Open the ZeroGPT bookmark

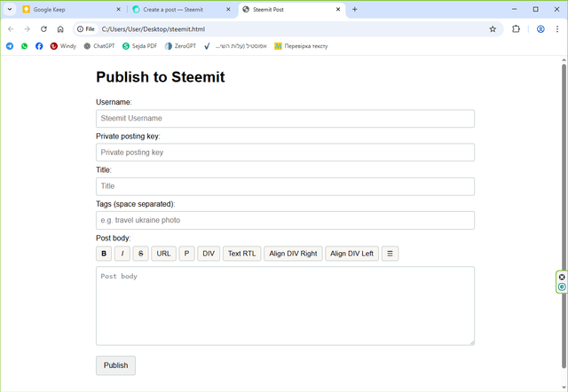(x=180, y=46)
